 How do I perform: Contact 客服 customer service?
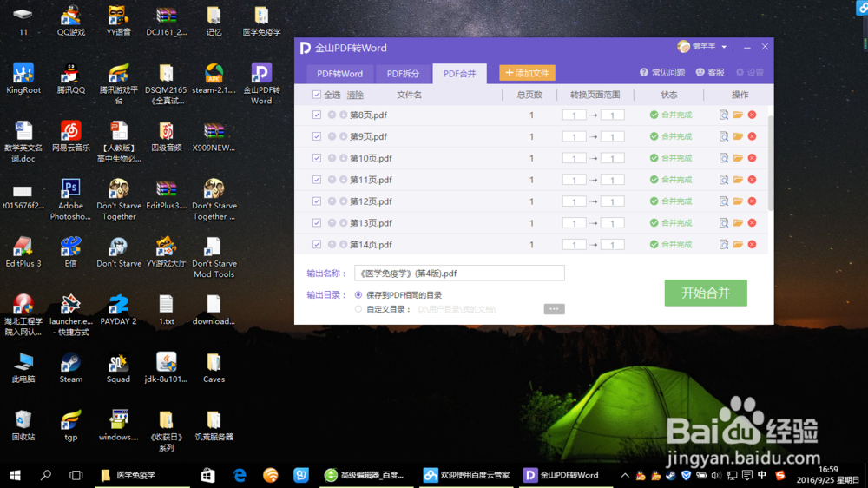pyautogui.click(x=710, y=73)
